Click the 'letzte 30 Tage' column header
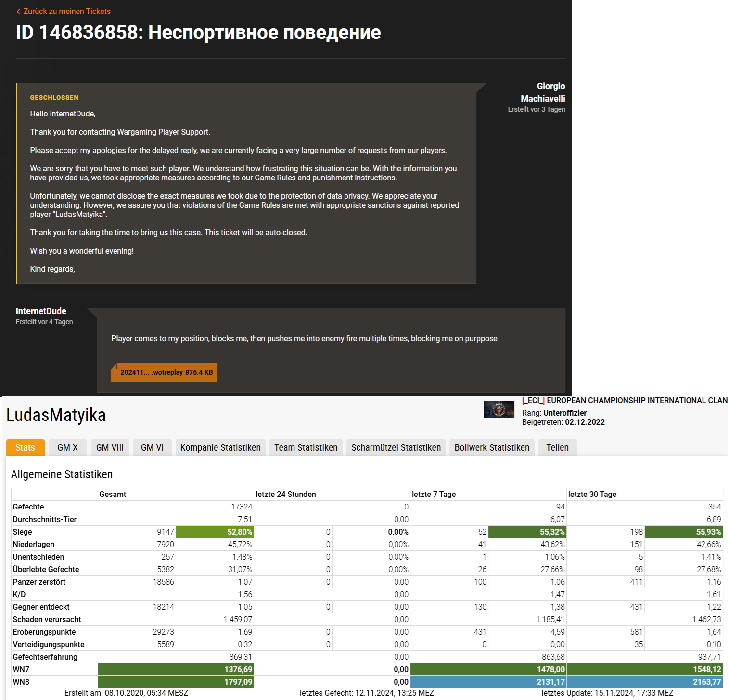 coord(592,494)
